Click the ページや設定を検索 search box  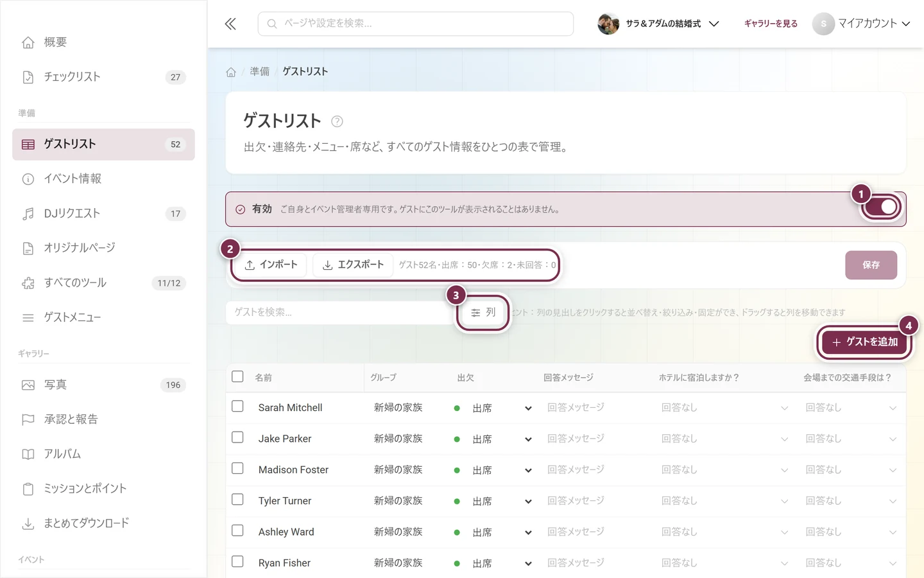coord(416,24)
